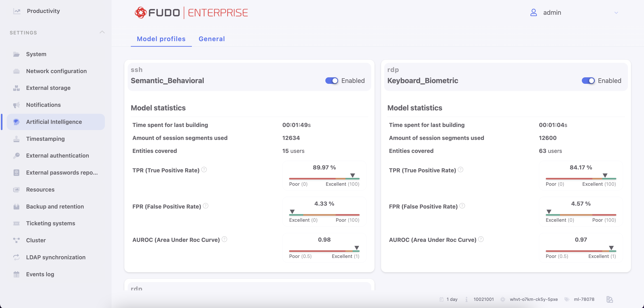
Task: Click the Fudo Enterprise logo
Action: point(191,13)
